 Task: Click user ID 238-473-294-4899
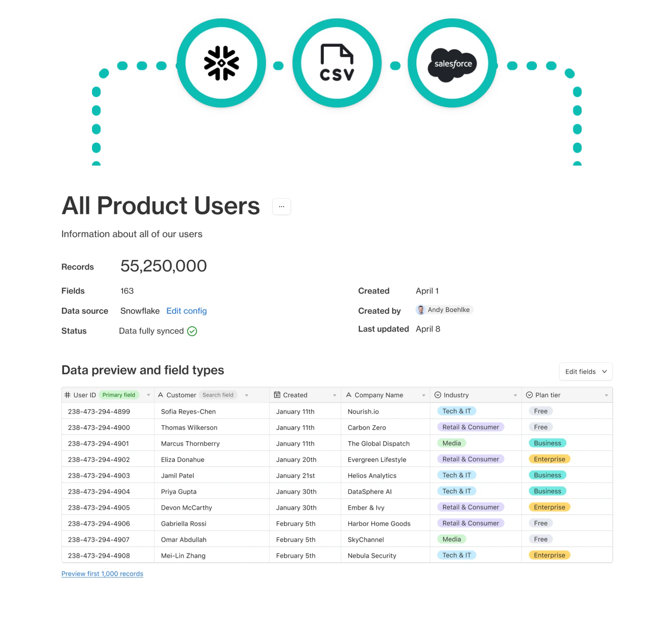coord(99,412)
